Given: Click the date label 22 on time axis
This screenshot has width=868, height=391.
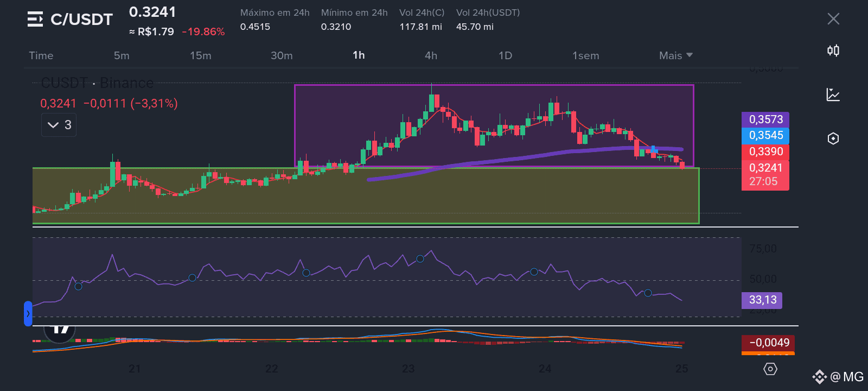Looking at the screenshot, I should coord(271,369).
